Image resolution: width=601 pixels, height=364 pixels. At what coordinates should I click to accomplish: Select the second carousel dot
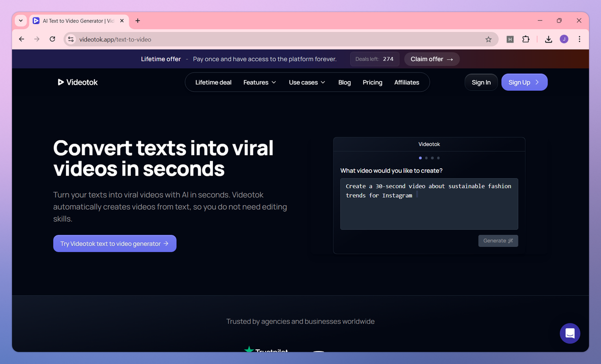[x=426, y=158]
